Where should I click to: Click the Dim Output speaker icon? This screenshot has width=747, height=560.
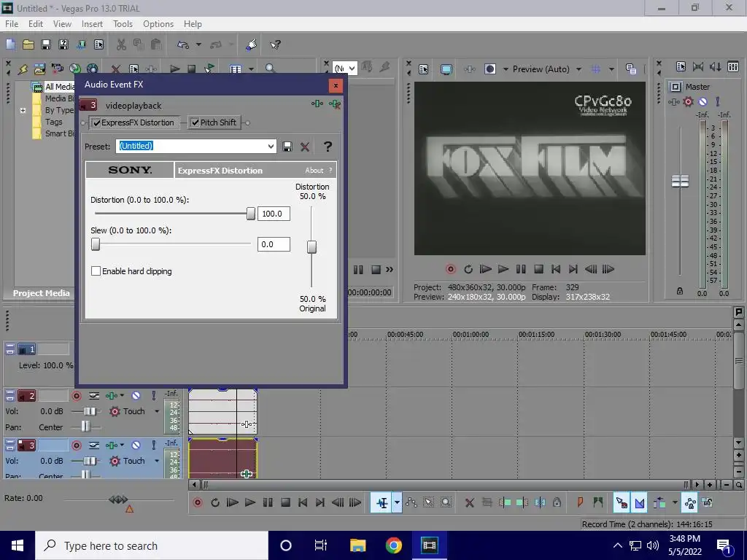tap(716, 67)
